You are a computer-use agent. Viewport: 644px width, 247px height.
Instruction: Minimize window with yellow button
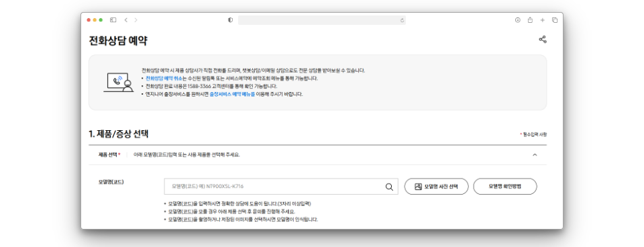tap(95, 19)
